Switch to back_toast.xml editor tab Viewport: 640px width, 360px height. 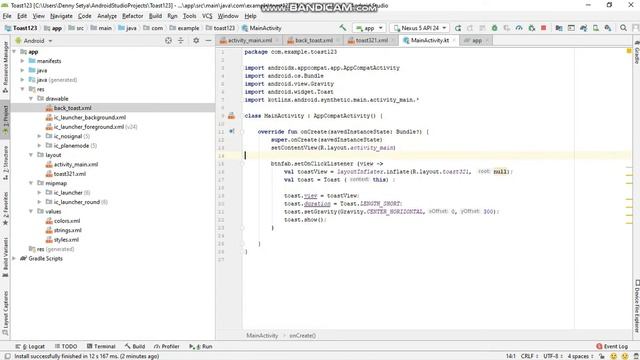(x=313, y=40)
